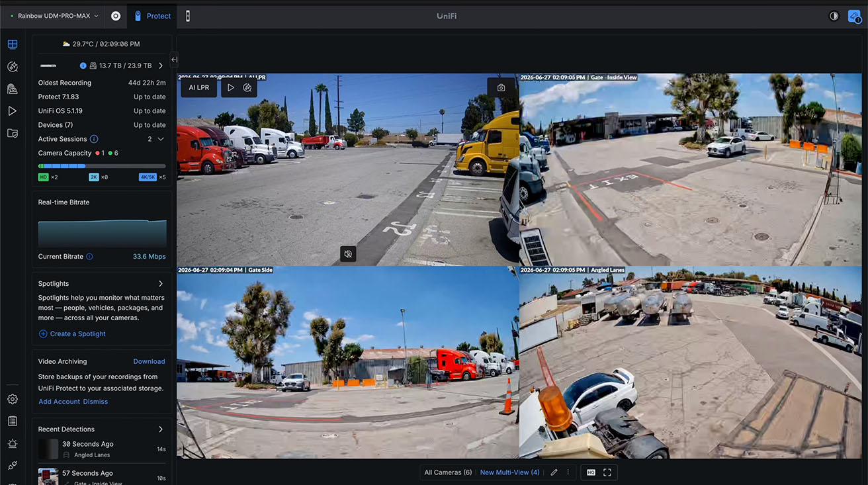Open the device icon next to Protect
The image size is (868, 485).
[188, 16]
